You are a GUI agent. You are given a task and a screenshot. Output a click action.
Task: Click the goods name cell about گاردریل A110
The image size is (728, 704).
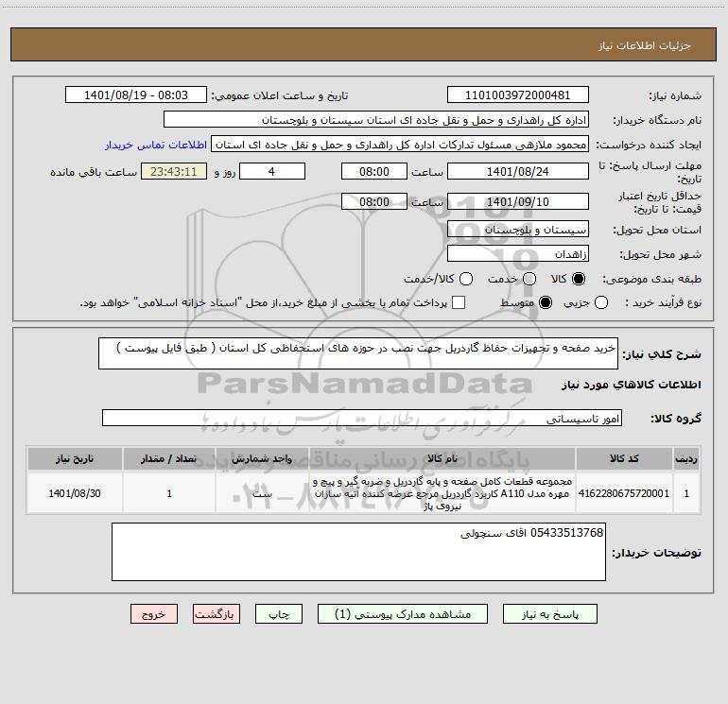[x=442, y=493]
